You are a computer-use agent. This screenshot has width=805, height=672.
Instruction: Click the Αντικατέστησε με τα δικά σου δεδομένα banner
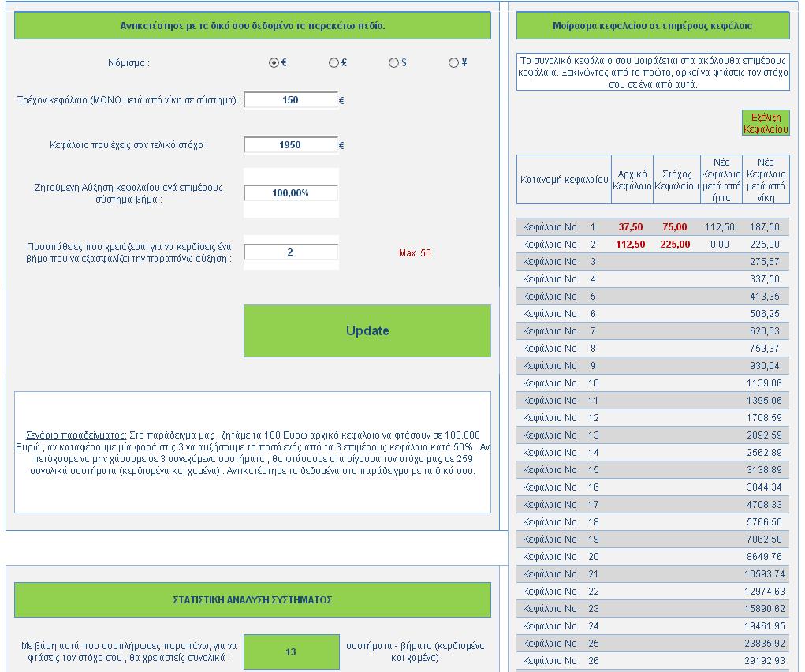(252, 26)
